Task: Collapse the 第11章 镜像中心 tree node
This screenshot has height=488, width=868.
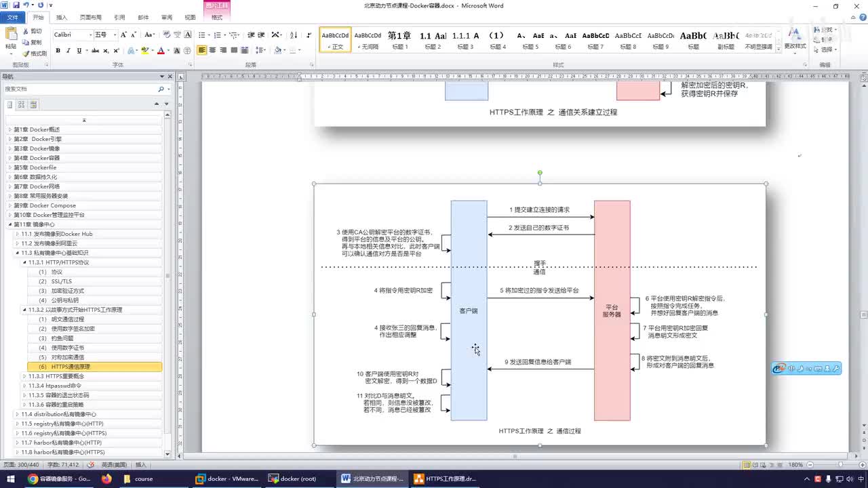Action: pos(9,224)
